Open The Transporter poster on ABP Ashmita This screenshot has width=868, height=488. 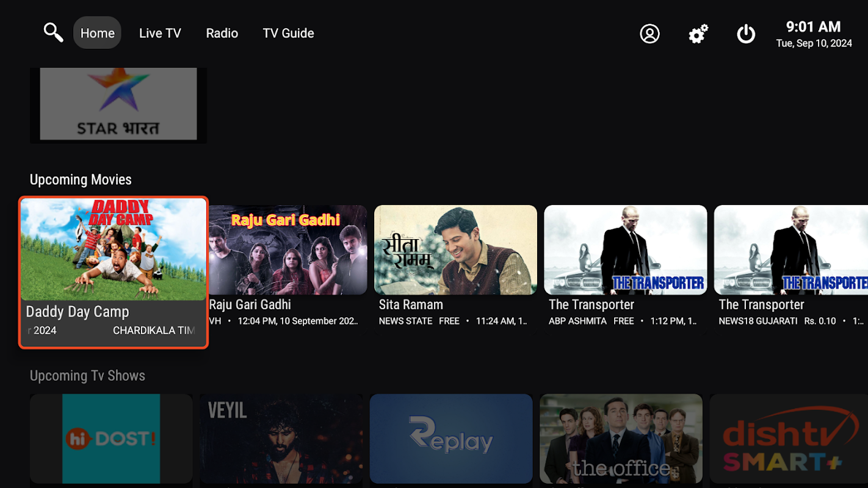[626, 250]
